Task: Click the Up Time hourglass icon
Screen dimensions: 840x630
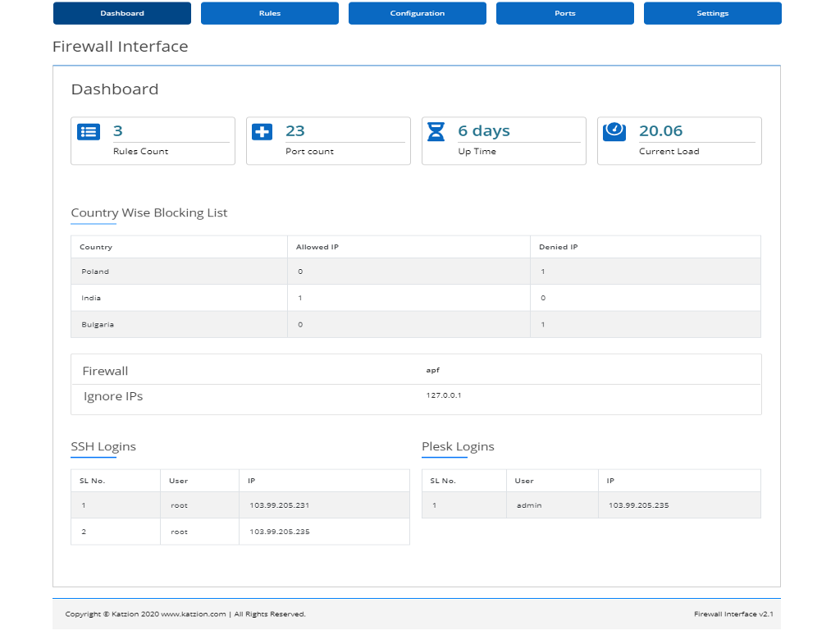Action: (x=436, y=132)
